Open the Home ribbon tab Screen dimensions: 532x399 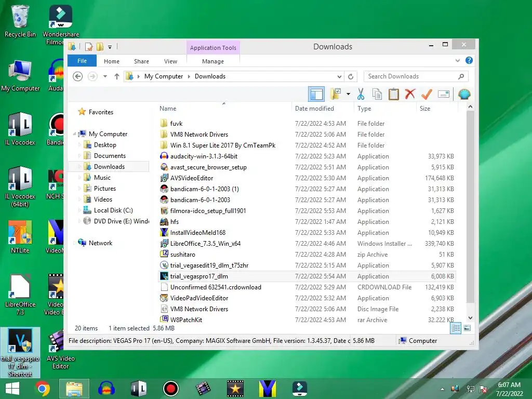112,61
